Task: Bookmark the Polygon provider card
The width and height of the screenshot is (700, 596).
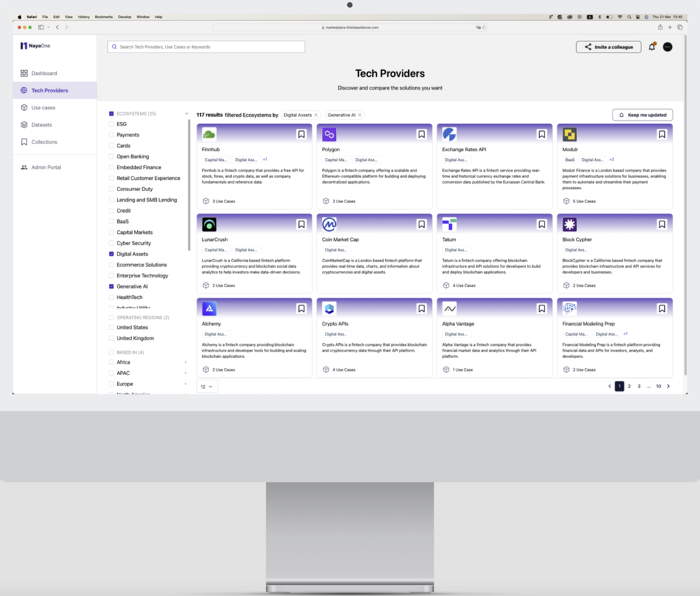Action: pyautogui.click(x=421, y=134)
